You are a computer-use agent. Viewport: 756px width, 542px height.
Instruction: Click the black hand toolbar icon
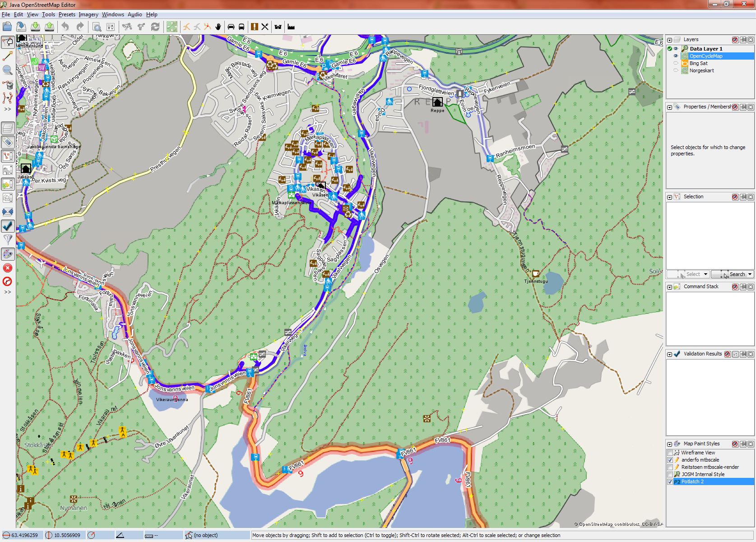218,27
